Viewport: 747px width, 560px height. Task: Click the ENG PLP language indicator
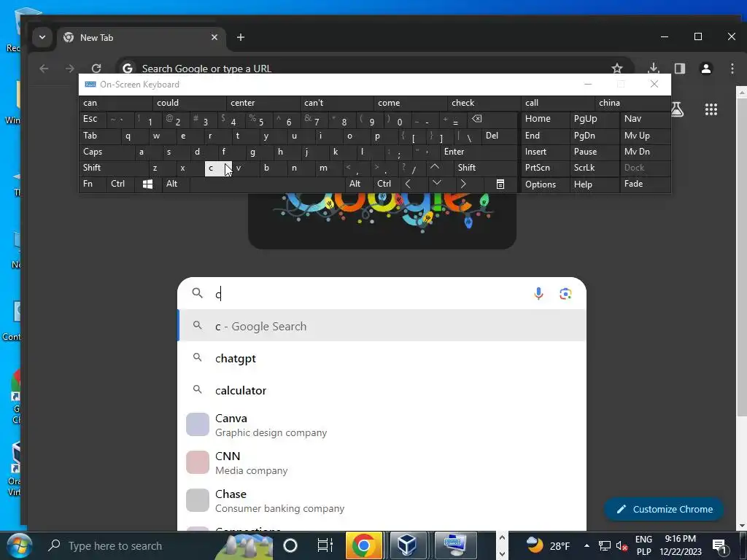[x=643, y=545]
